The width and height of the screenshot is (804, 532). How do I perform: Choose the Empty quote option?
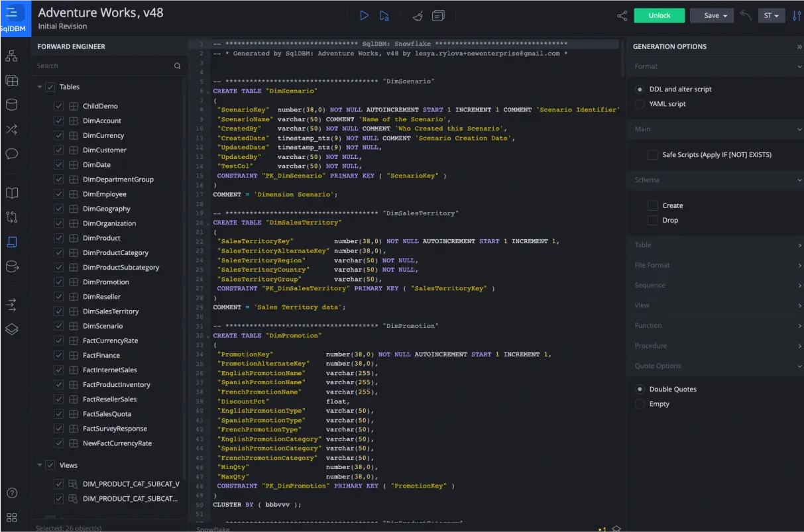(x=640, y=403)
